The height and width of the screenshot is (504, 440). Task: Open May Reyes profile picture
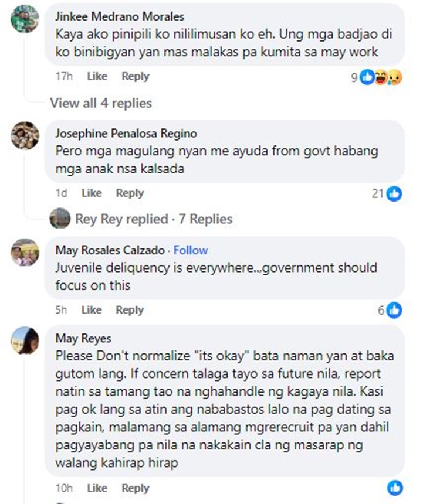25,340
